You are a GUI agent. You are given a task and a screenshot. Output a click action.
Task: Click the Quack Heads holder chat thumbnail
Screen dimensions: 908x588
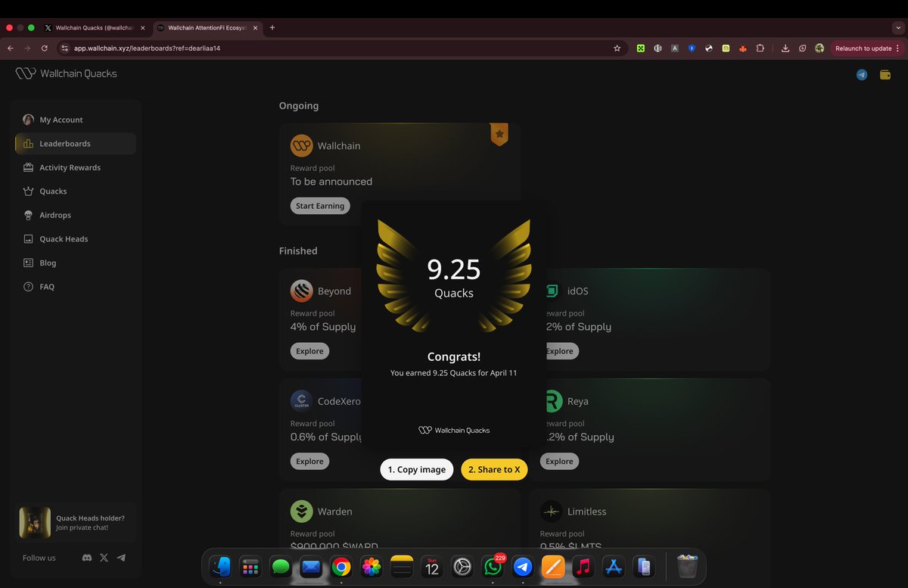35,522
